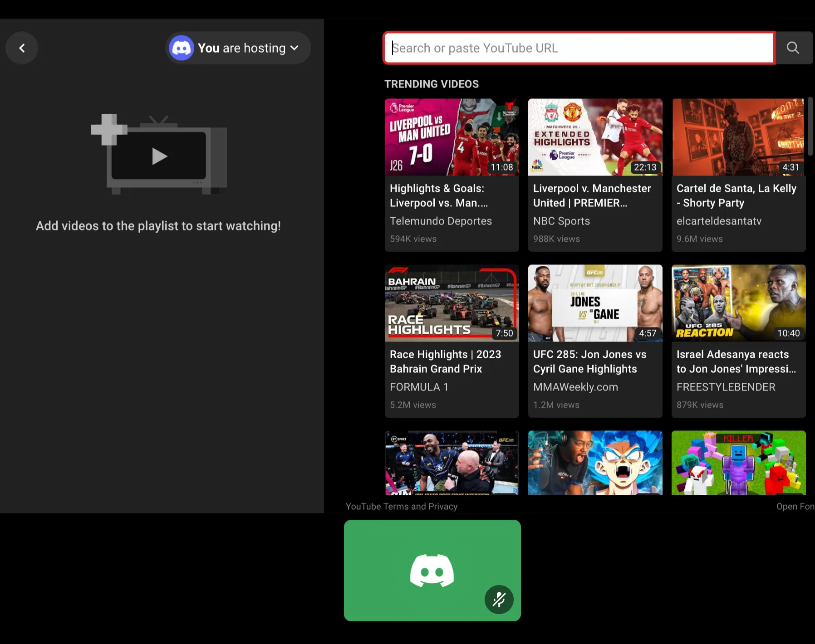Click the '9.6M views' text
This screenshot has height=644, width=815.
point(700,239)
